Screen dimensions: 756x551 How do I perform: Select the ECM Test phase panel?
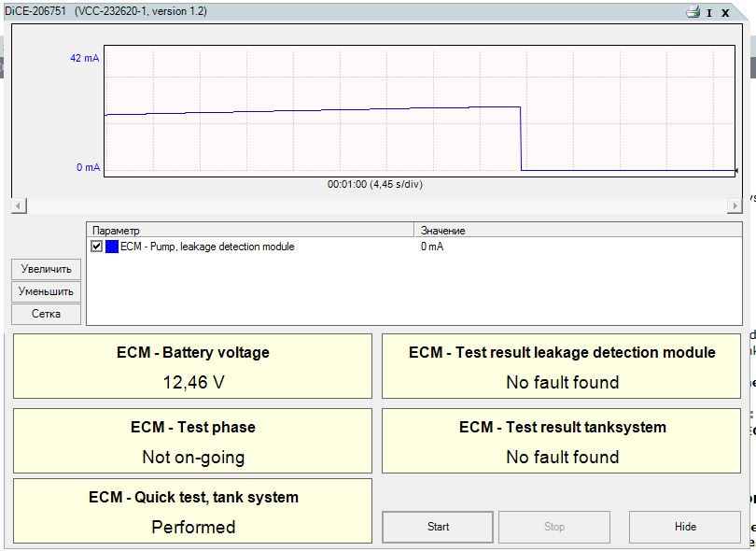pos(191,441)
